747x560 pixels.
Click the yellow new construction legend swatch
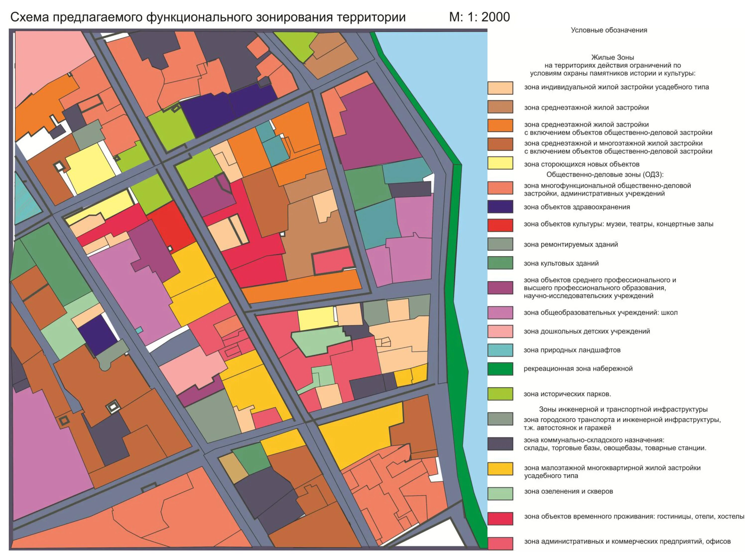click(x=500, y=163)
